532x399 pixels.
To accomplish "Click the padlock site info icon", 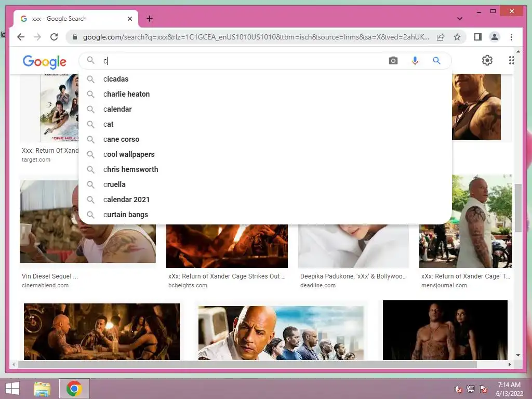I will coord(75,37).
